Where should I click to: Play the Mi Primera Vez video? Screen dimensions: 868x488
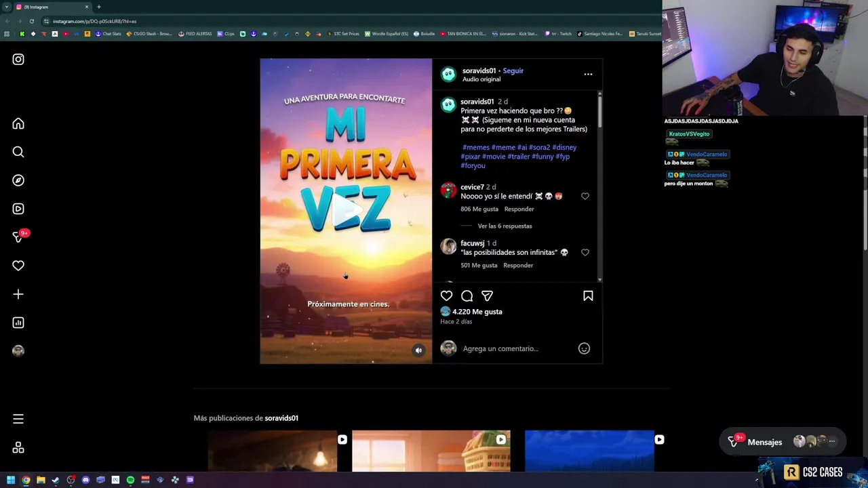click(x=346, y=211)
